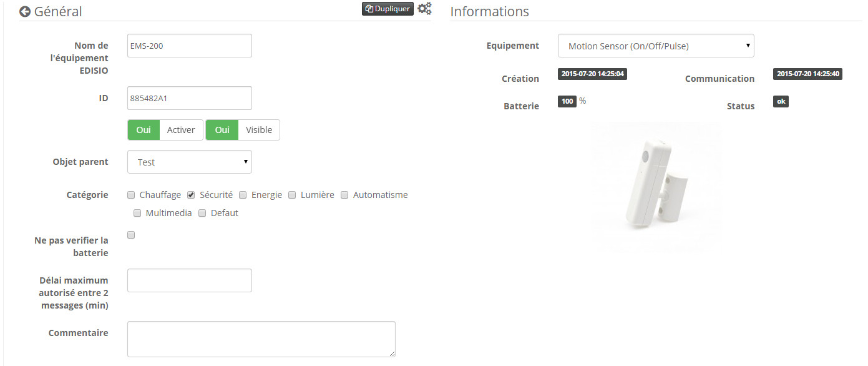
Task: Click inside the Commentaire text area
Action: click(261, 339)
